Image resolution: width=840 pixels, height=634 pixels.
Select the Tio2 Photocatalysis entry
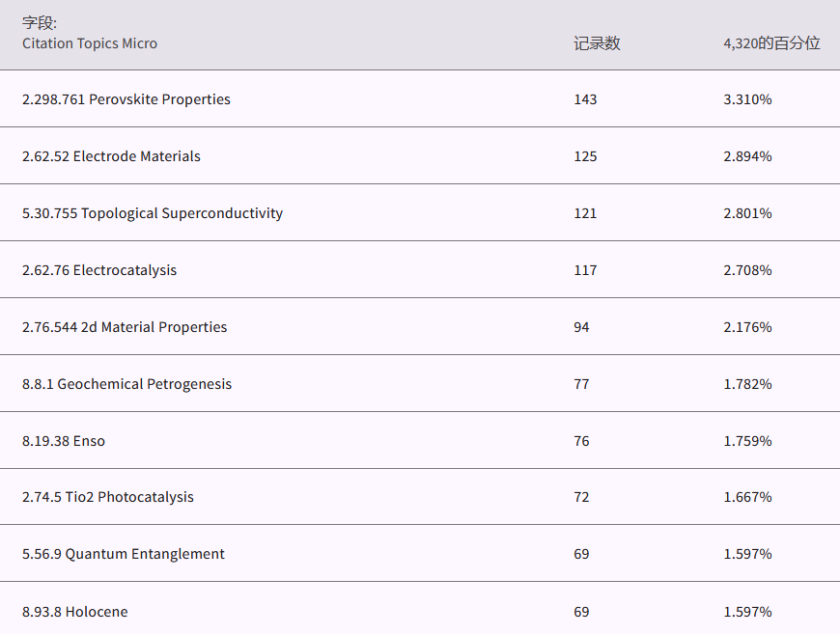(108, 497)
